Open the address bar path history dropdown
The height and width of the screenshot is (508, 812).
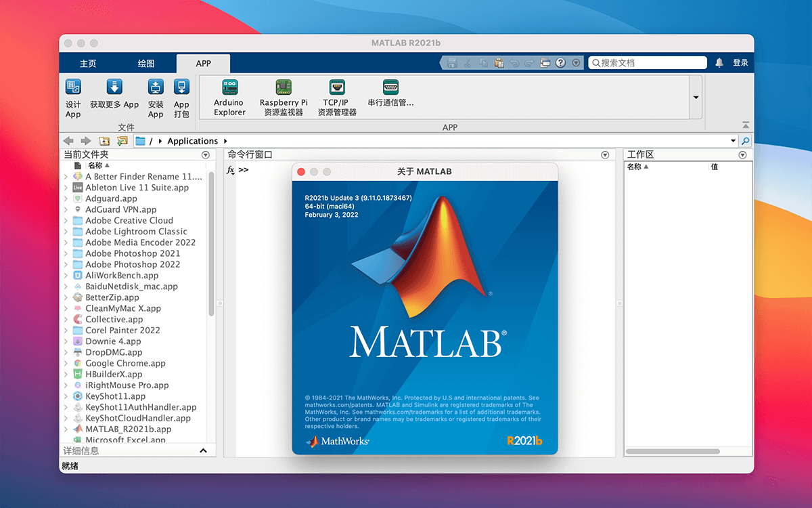point(734,141)
